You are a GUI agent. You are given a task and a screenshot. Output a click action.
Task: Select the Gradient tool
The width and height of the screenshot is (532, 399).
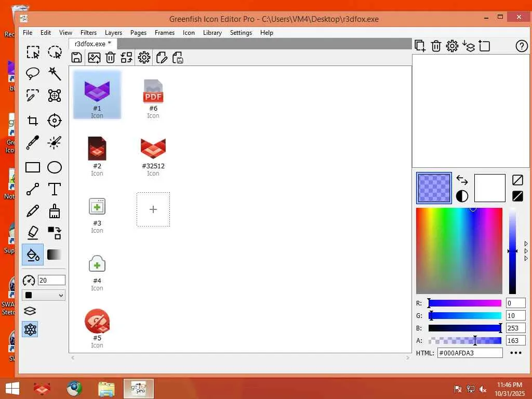pos(54,255)
